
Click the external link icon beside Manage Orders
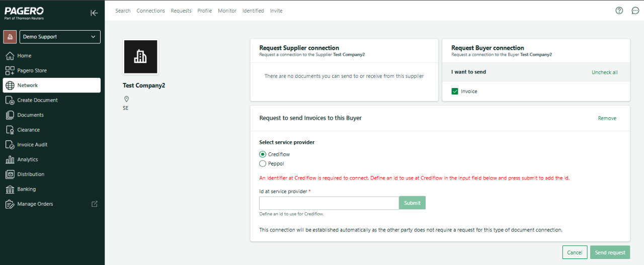[x=94, y=204]
